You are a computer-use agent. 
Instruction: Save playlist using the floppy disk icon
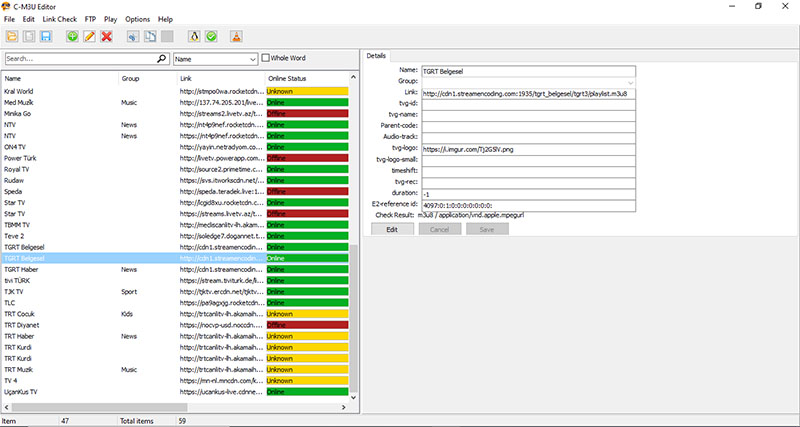(x=46, y=36)
